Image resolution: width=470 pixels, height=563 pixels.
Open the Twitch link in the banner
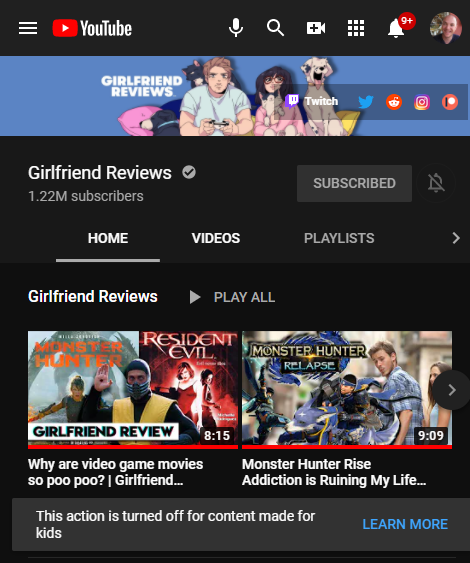[x=312, y=101]
